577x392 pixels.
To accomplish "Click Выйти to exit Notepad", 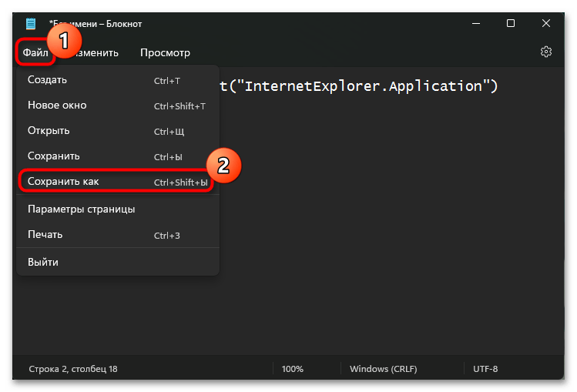I will [118, 262].
